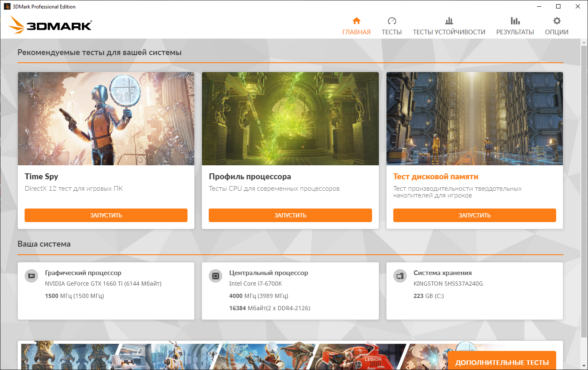The width and height of the screenshot is (588, 370).
Task: Open the Time Spy title link
Action: [x=41, y=177]
